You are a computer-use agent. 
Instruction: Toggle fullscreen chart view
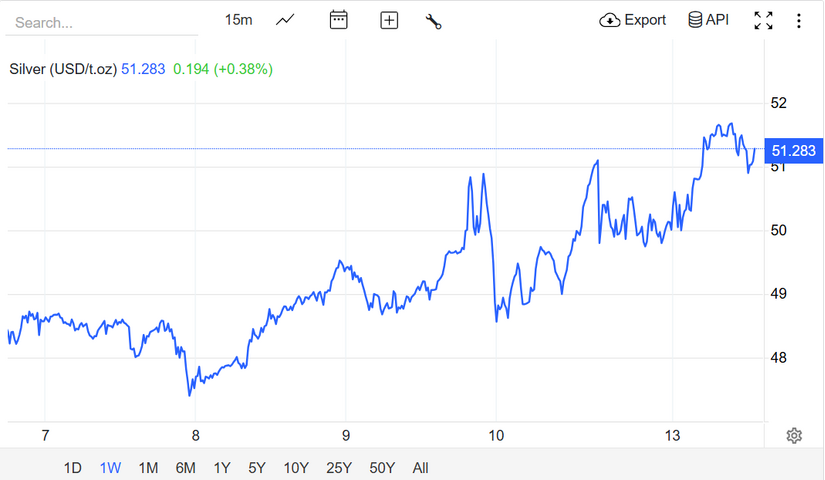(x=763, y=20)
